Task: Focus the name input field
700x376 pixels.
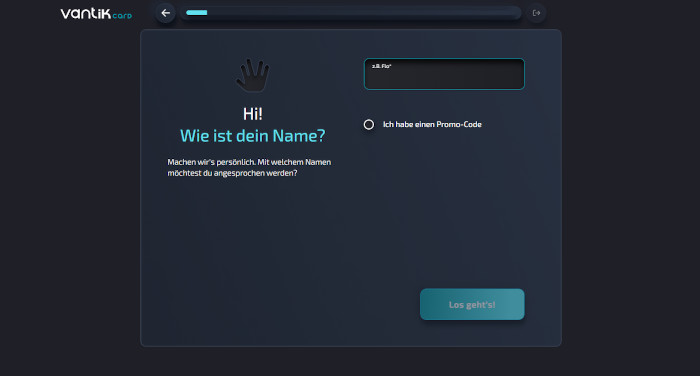Action: click(x=444, y=74)
